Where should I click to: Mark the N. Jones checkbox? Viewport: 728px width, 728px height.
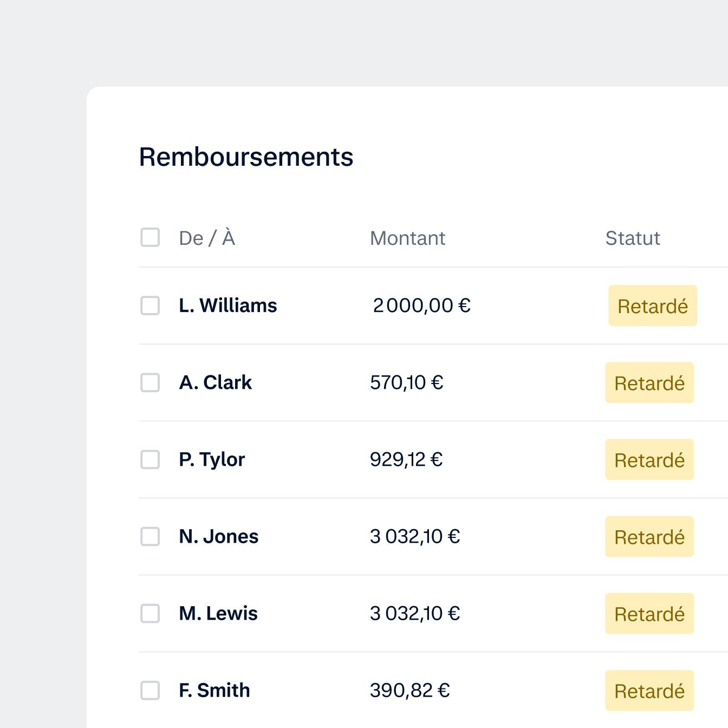point(150,536)
